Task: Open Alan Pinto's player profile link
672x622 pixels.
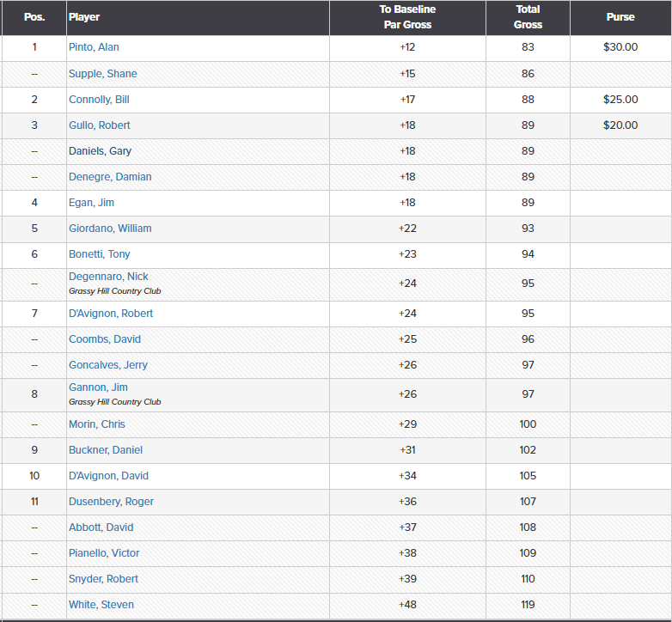Action: pyautogui.click(x=94, y=47)
